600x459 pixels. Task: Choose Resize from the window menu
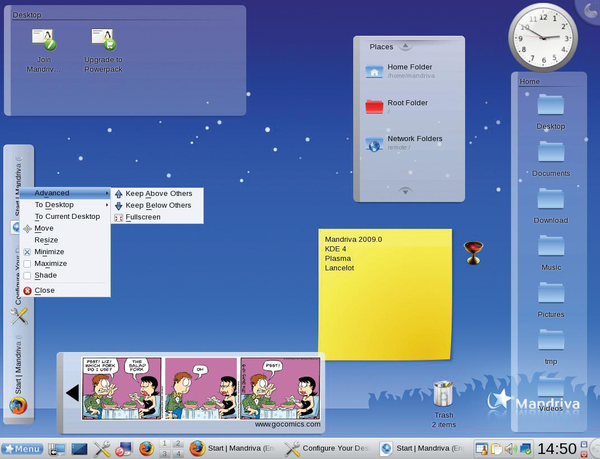point(65,240)
